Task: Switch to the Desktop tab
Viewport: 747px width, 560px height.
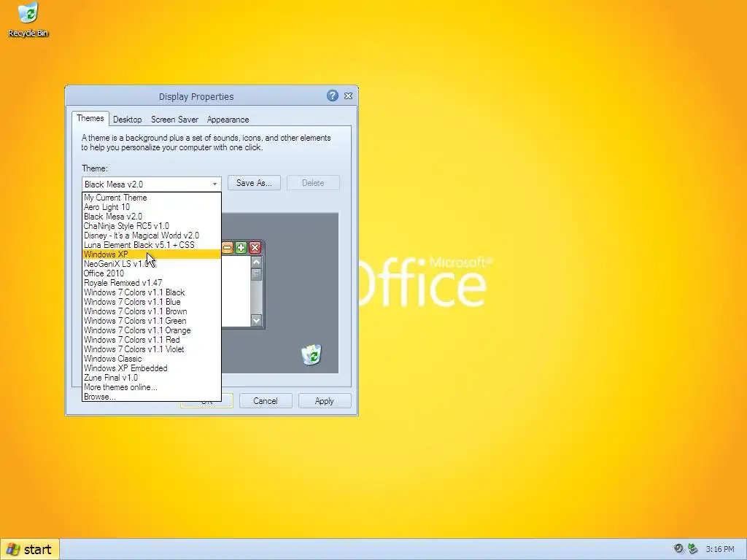Action: point(127,120)
